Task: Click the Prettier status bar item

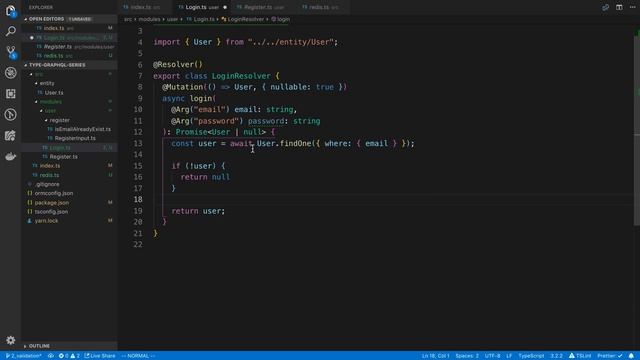Action: 610,356
